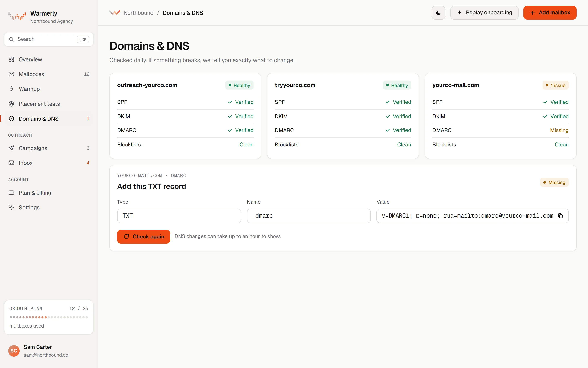Click the copy icon in Value field
Image resolution: width=588 pixels, height=368 pixels.
pos(560,216)
